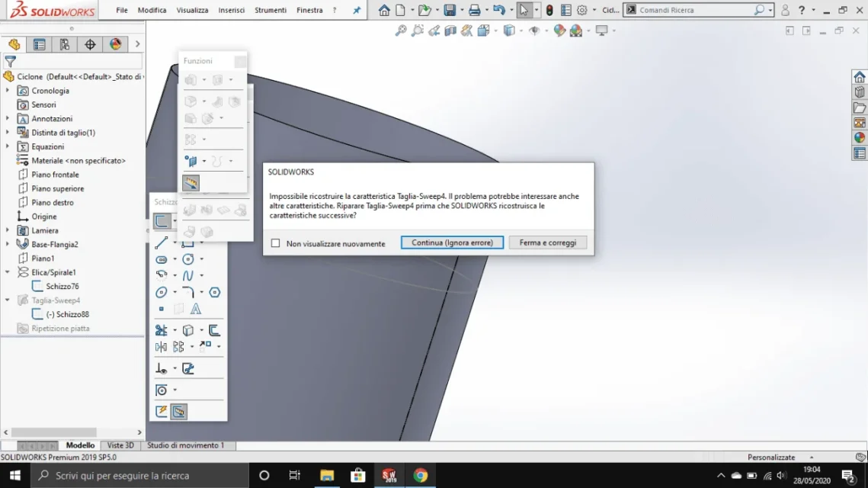868x488 pixels.
Task: Expand the Lamiera tree node
Action: click(7, 230)
